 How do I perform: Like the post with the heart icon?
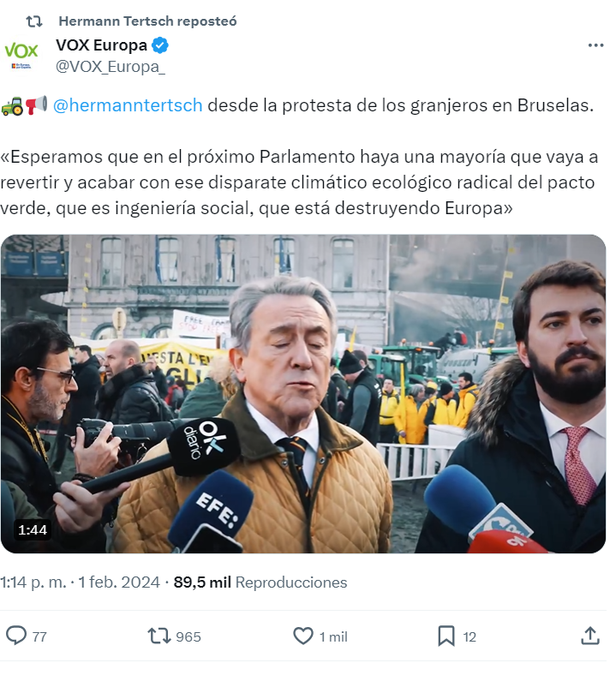303,636
